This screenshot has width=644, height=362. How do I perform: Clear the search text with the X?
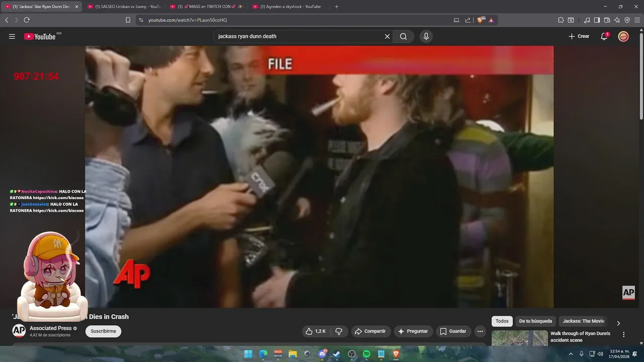[387, 36]
